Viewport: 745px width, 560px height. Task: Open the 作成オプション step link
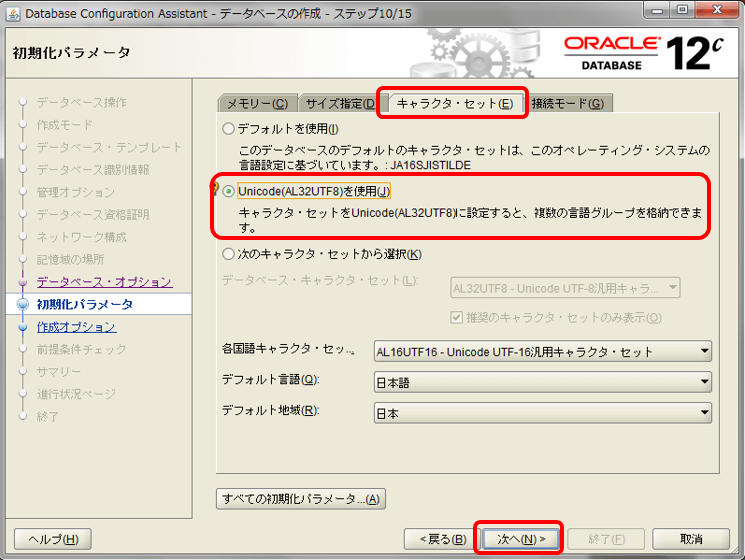(76, 327)
